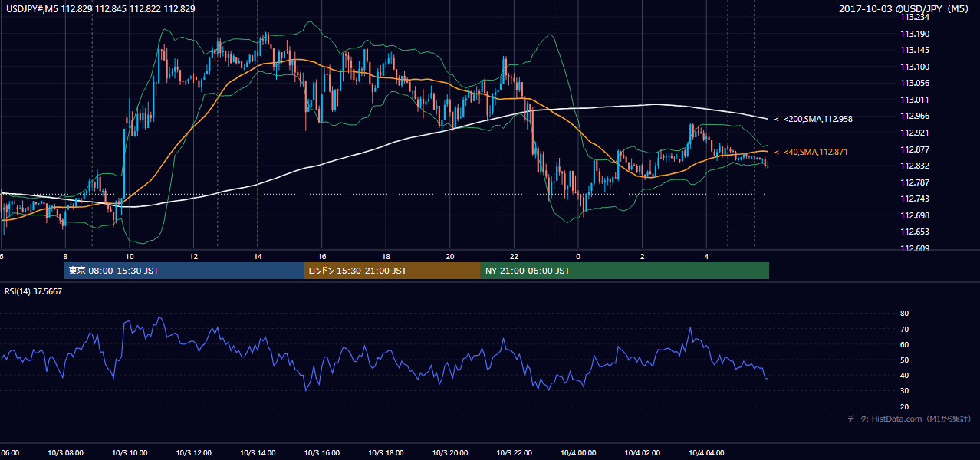980x460 pixels.
Task: Select the 40 SMA label reading 112.871
Action: coord(811,153)
